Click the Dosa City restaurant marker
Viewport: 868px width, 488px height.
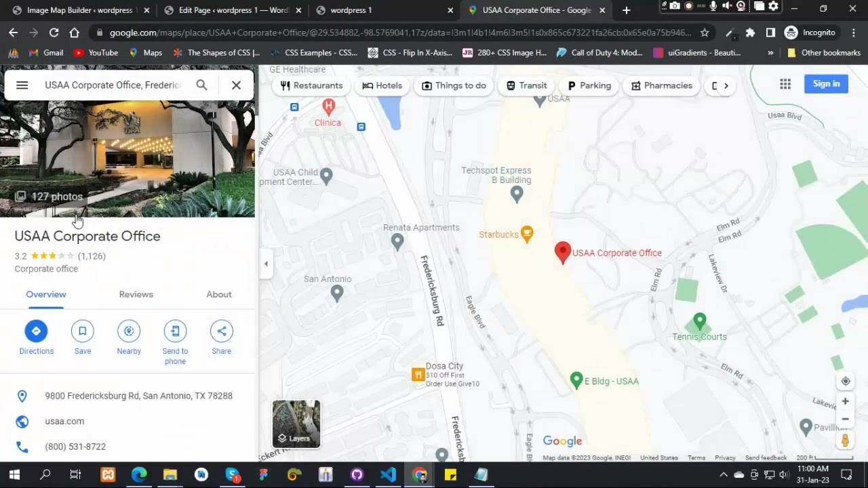click(418, 375)
